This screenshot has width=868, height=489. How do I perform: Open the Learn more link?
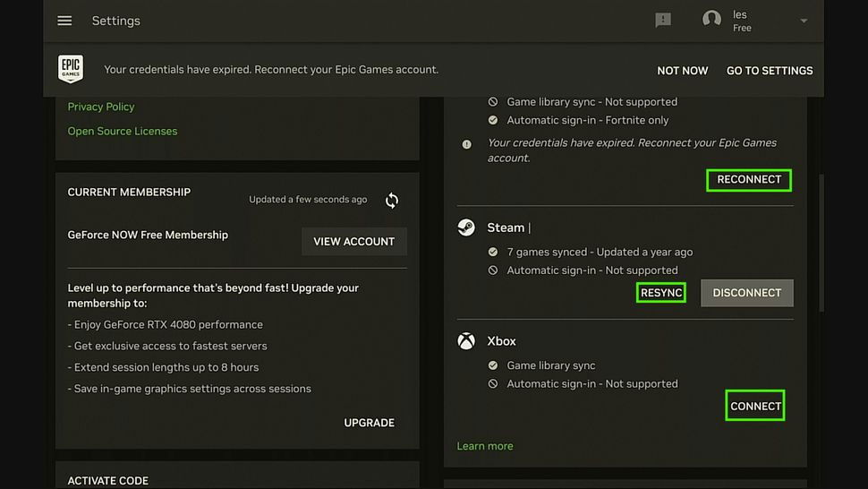[x=485, y=446]
